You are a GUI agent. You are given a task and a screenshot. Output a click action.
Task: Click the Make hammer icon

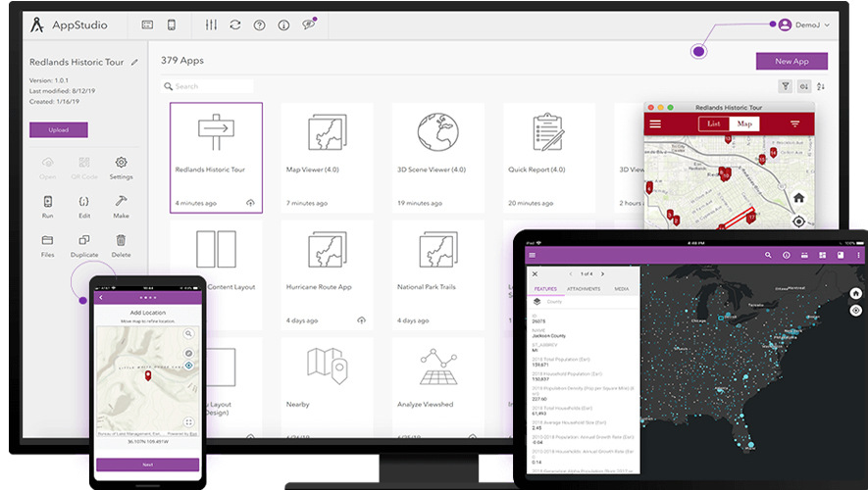[121, 200]
